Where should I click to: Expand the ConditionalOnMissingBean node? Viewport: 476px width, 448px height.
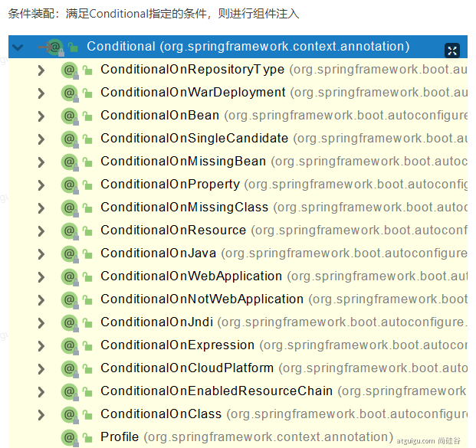(x=41, y=162)
